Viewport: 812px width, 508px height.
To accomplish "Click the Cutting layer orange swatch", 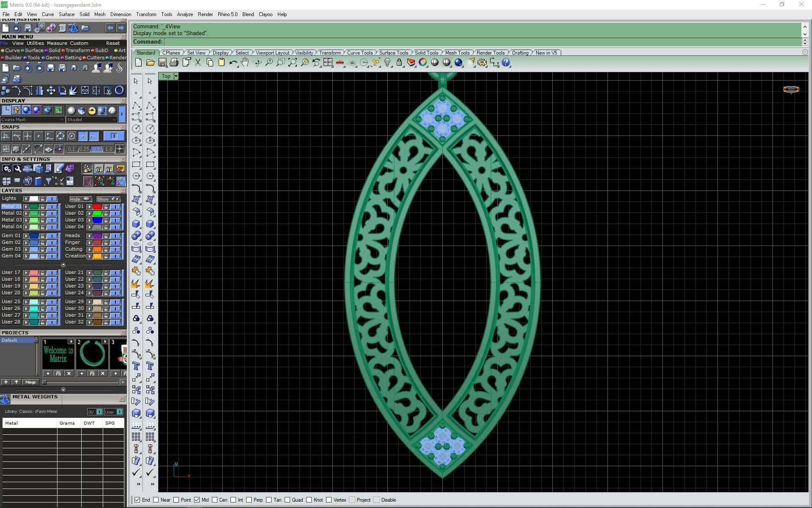I will (x=97, y=249).
